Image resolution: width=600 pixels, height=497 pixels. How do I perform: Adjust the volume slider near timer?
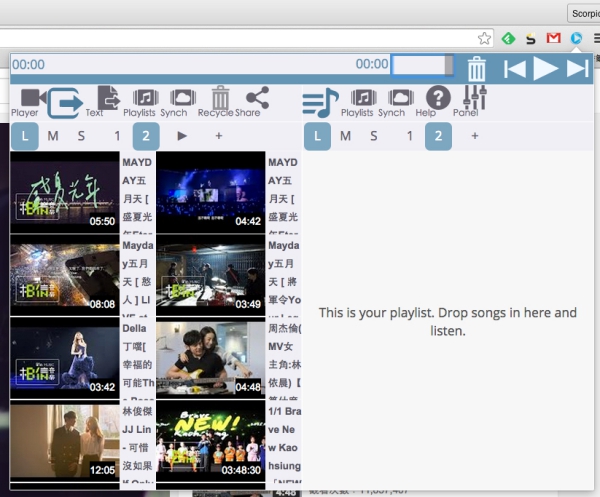pos(421,64)
